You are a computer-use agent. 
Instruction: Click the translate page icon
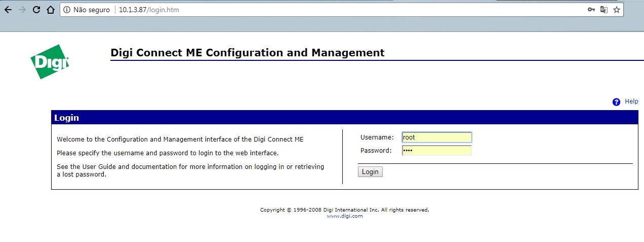tap(603, 10)
